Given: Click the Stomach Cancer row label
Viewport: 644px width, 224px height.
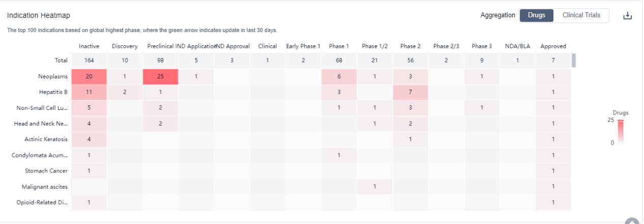Looking at the screenshot, I should coord(46,171).
